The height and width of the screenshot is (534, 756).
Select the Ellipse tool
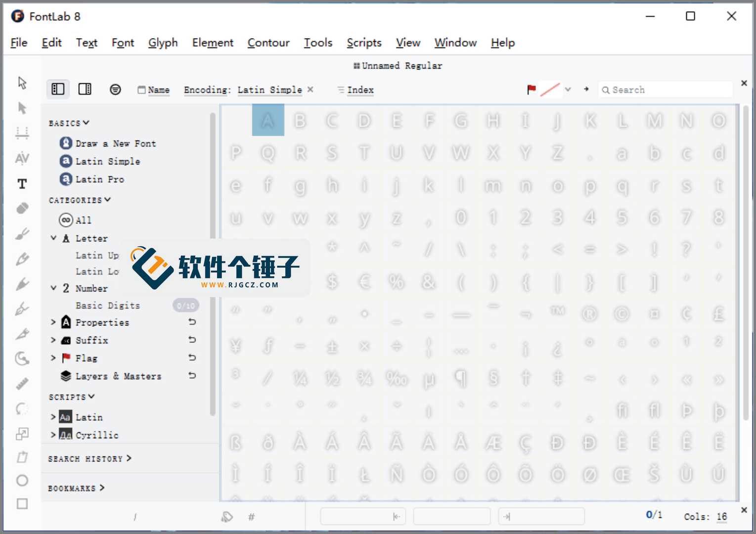[x=22, y=480]
